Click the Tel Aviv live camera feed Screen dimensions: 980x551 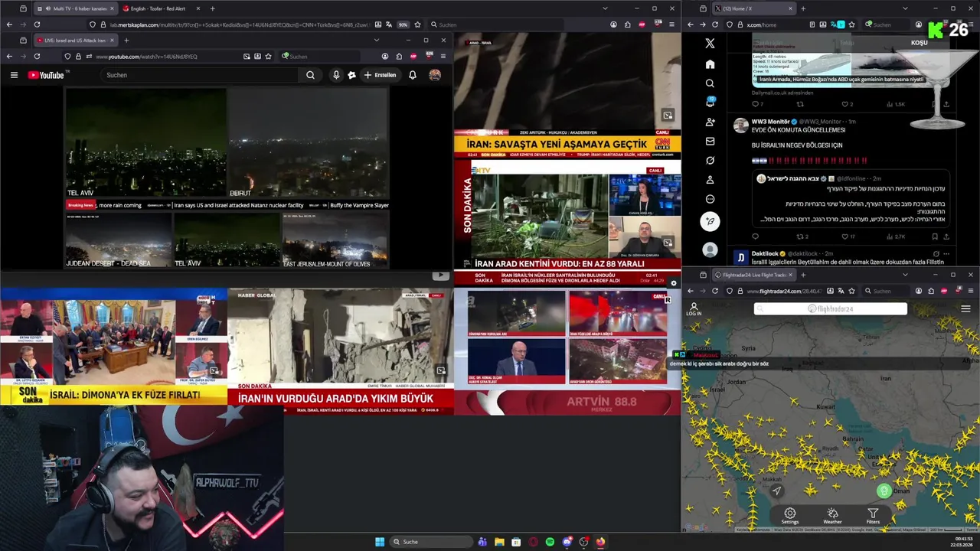145,143
